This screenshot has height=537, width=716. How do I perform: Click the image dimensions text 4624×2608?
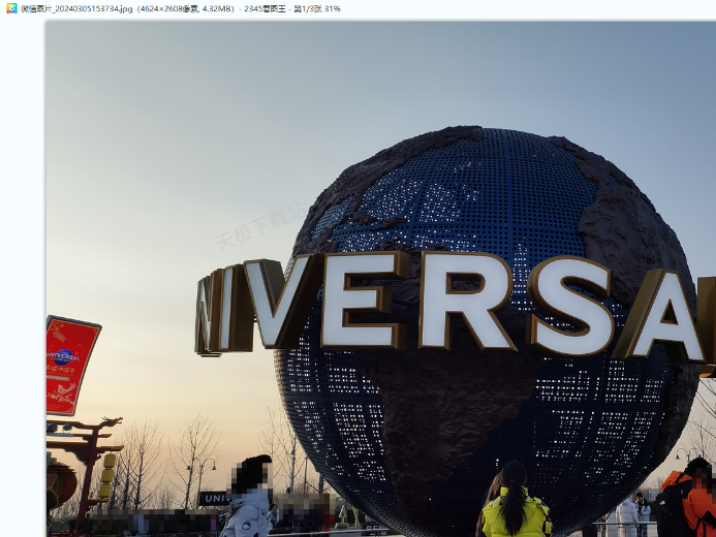point(162,9)
